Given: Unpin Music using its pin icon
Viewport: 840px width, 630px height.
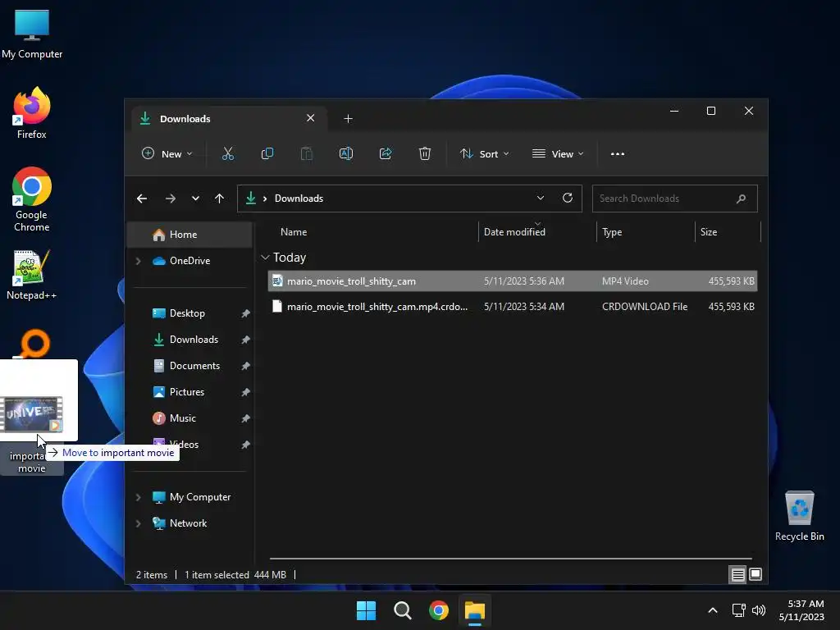Looking at the screenshot, I should tap(245, 418).
